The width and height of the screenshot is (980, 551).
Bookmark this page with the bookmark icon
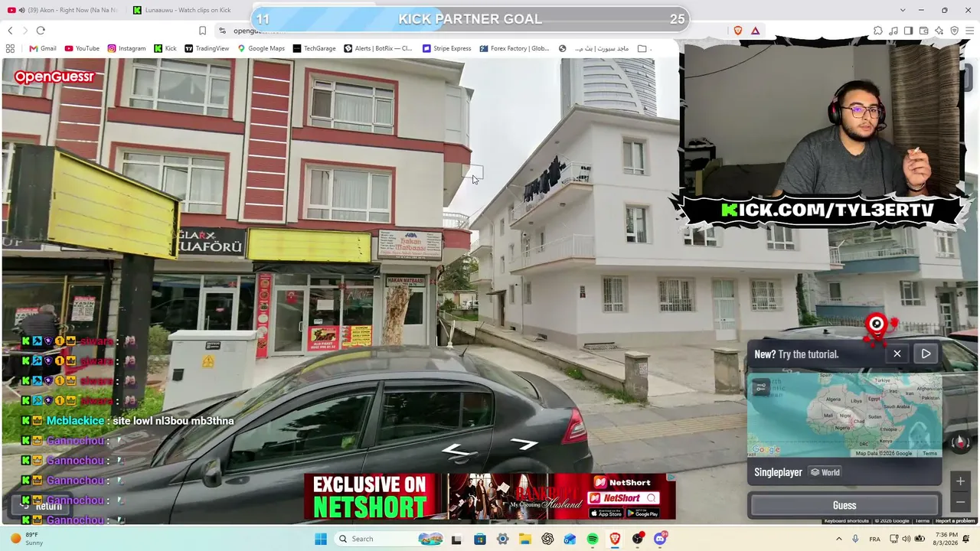pyautogui.click(x=202, y=31)
